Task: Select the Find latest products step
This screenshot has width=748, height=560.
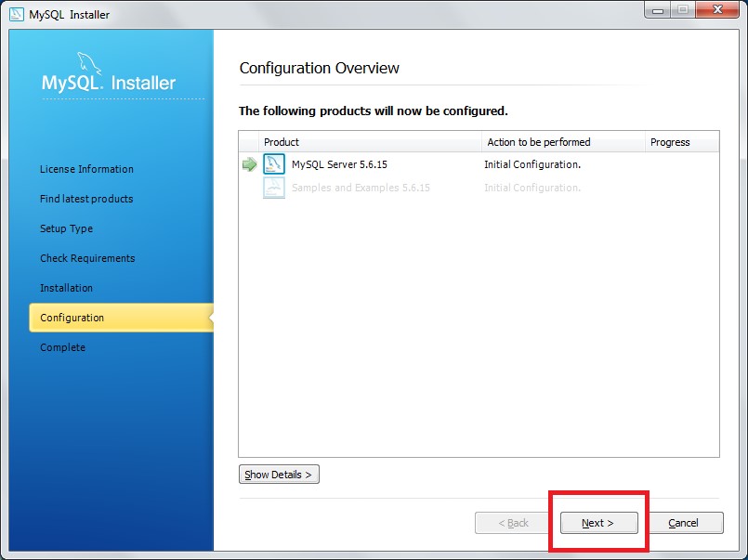Action: (86, 199)
